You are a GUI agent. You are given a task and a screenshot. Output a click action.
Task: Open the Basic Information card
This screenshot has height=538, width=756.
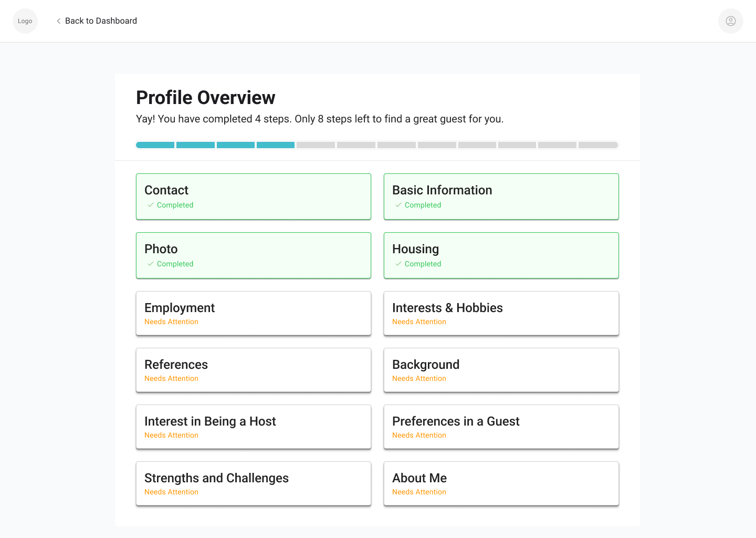click(501, 196)
